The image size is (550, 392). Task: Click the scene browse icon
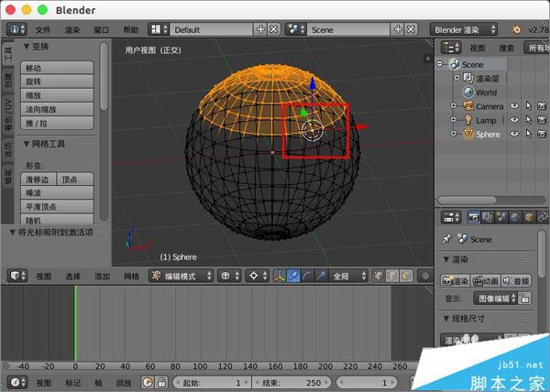pyautogui.click(x=296, y=29)
